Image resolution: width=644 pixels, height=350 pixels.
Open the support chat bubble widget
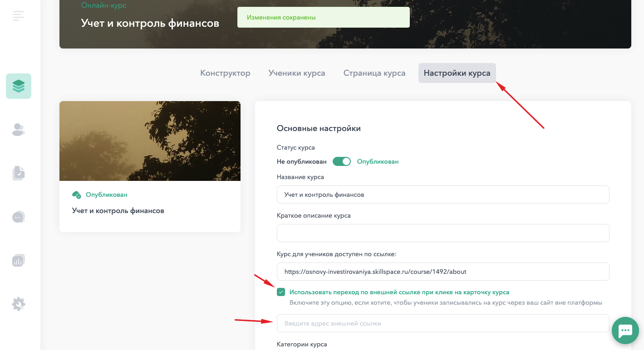pyautogui.click(x=625, y=331)
